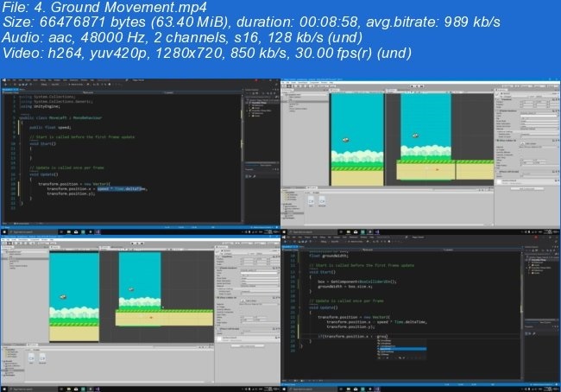The image size is (561, 392).
Task: Open the Visual Studio frame showing Vector3 code
Action: [x=140, y=153]
